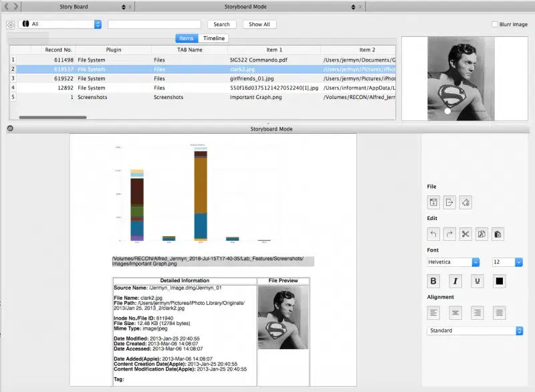The height and width of the screenshot is (392, 535).
Task: Open the black font color swatch
Action: click(x=499, y=281)
